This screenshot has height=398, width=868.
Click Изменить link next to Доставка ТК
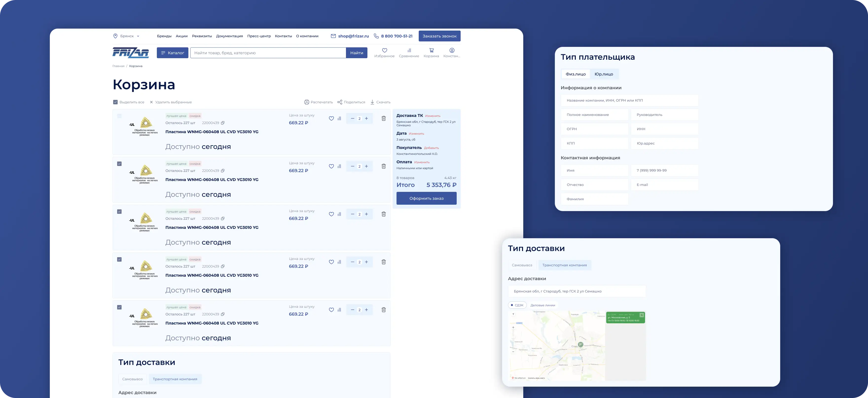(433, 116)
